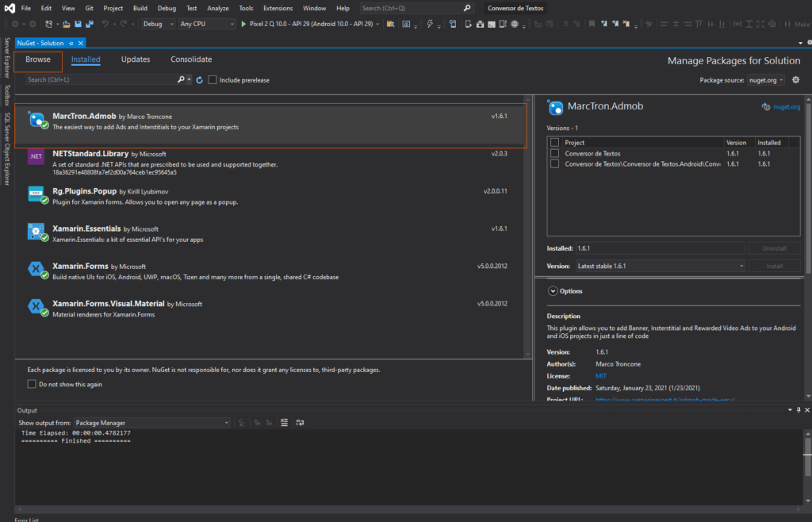Click the Save All icon

pos(90,24)
